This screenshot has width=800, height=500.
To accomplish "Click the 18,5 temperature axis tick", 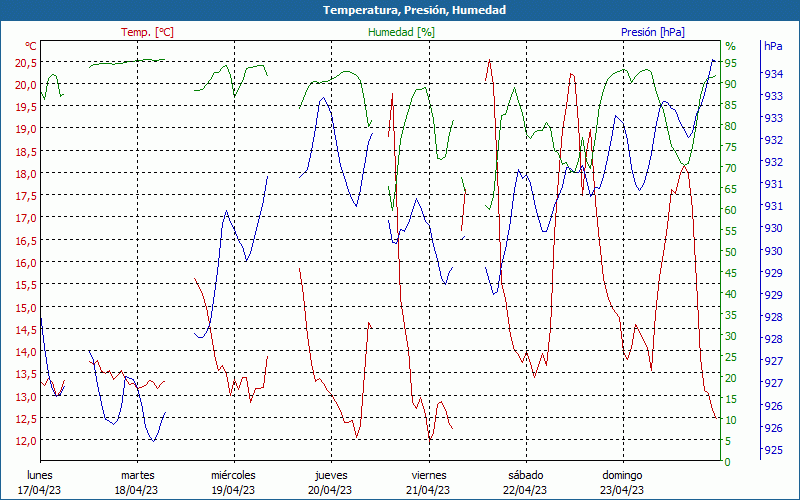I will tap(26, 152).
